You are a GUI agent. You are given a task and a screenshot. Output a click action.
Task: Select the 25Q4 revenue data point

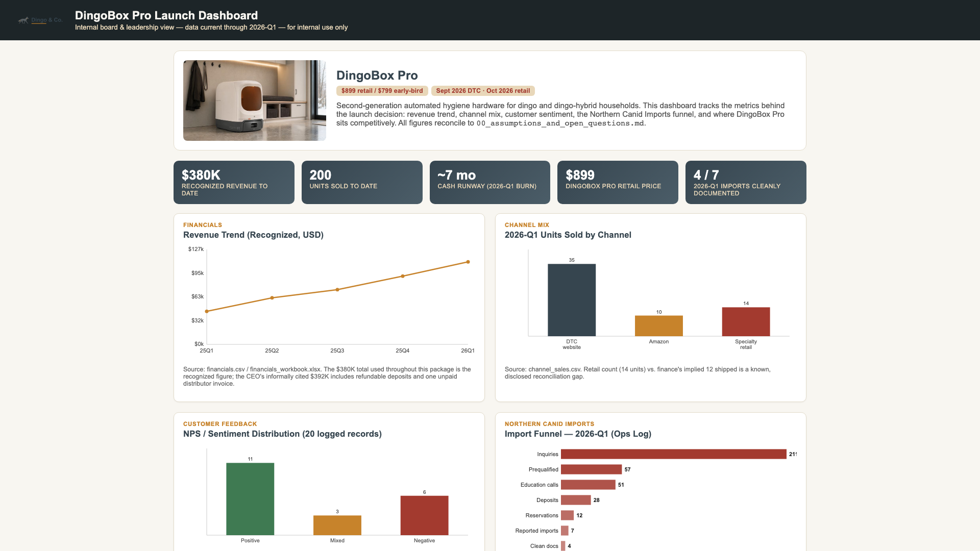403,276
